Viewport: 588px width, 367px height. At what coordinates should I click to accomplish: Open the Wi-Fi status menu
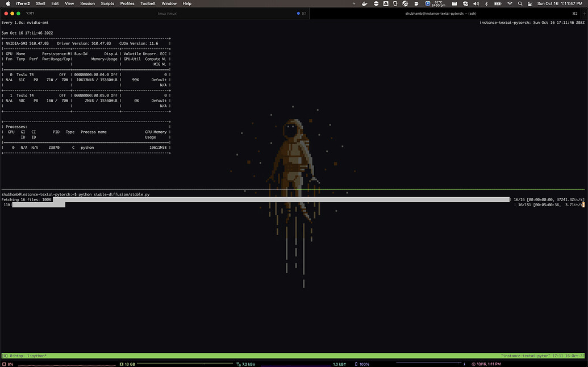tap(510, 3)
